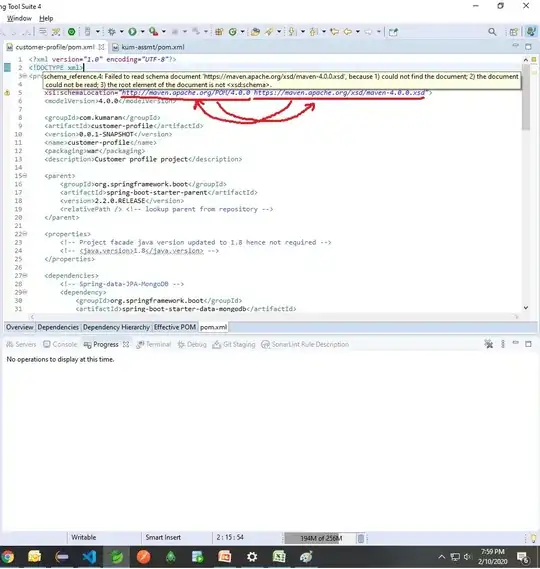
Task: Click the heap status 194M of 256M bar
Action: pos(319,538)
